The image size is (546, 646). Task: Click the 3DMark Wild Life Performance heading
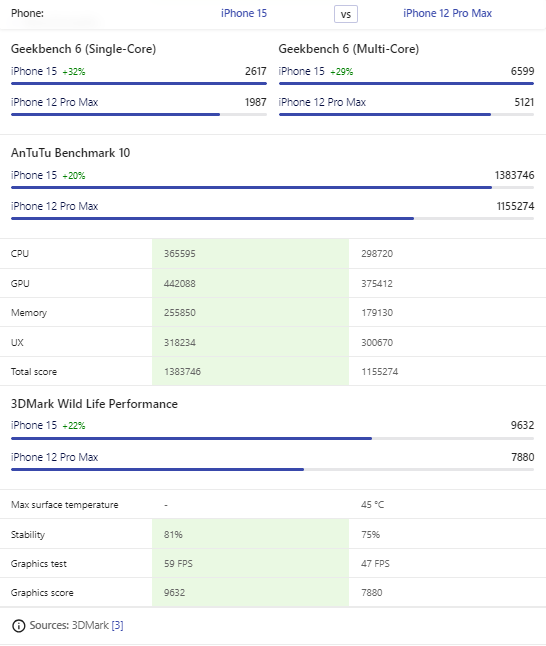point(94,404)
